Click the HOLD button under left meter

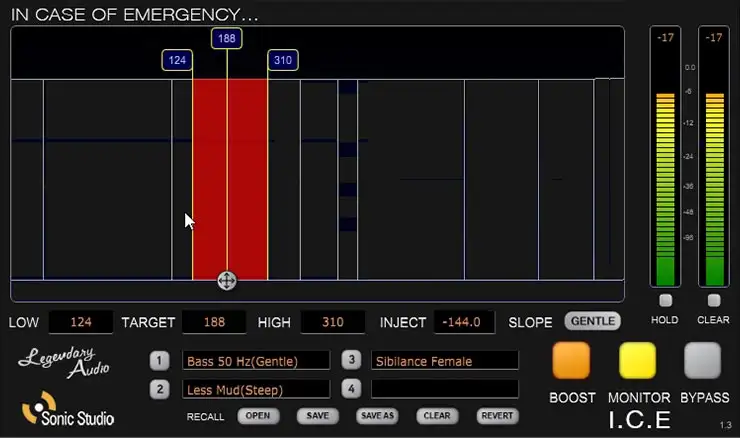[x=665, y=300]
